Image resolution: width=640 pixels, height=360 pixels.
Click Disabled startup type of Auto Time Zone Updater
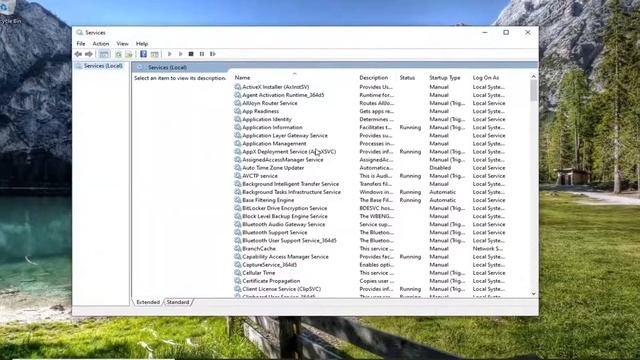tap(440, 168)
